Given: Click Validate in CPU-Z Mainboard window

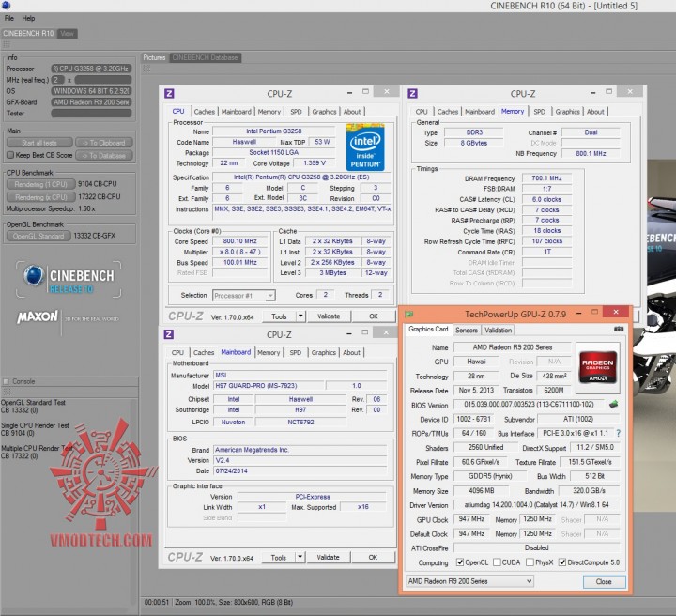Looking at the screenshot, I should [328, 558].
